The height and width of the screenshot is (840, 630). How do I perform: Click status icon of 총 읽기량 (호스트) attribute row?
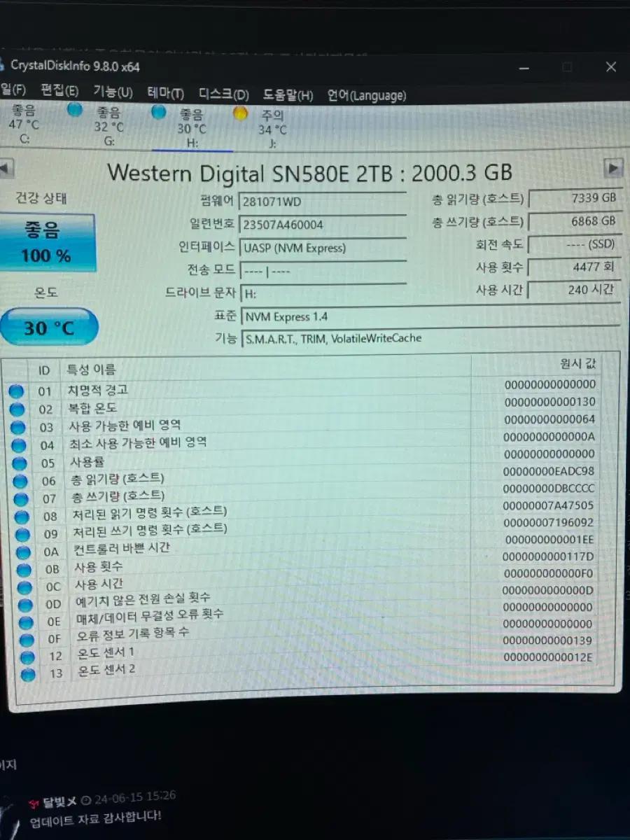[20, 481]
